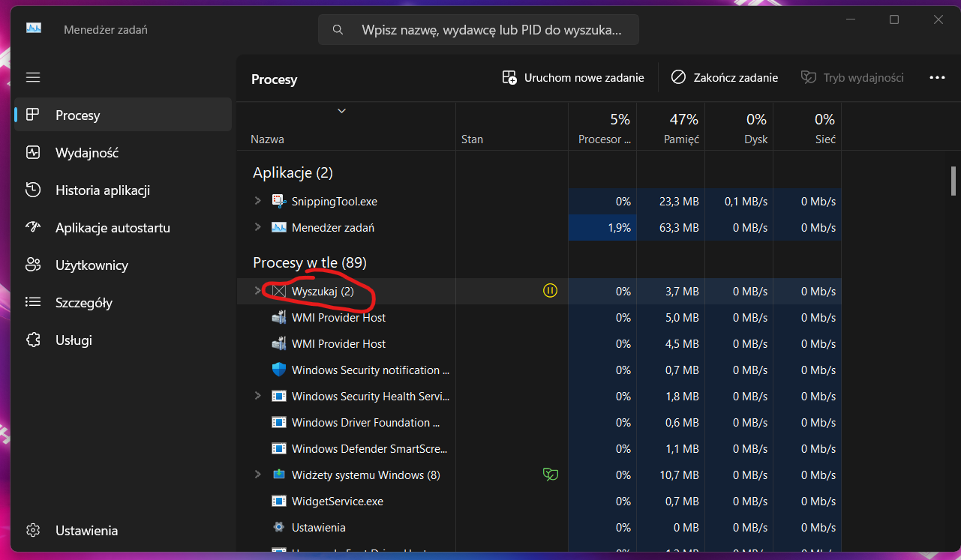Click the 1,9% CPU cell
The height and width of the screenshot is (560, 961).
(x=602, y=227)
